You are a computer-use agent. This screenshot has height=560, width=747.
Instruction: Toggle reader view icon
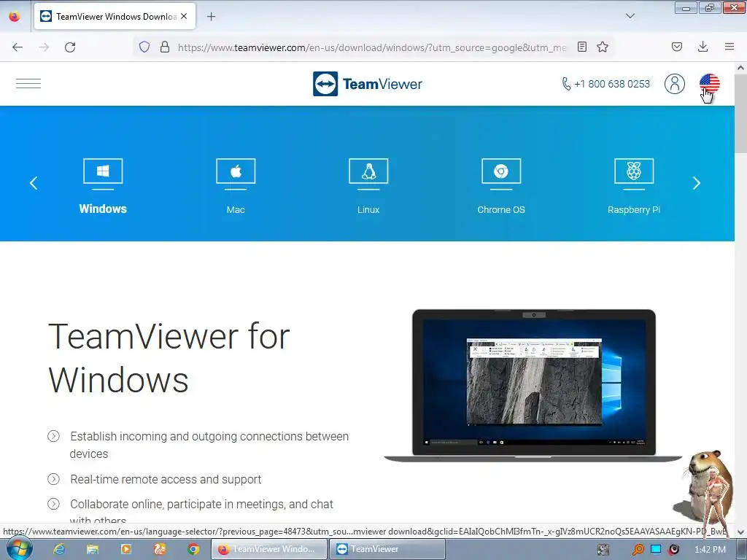click(581, 47)
